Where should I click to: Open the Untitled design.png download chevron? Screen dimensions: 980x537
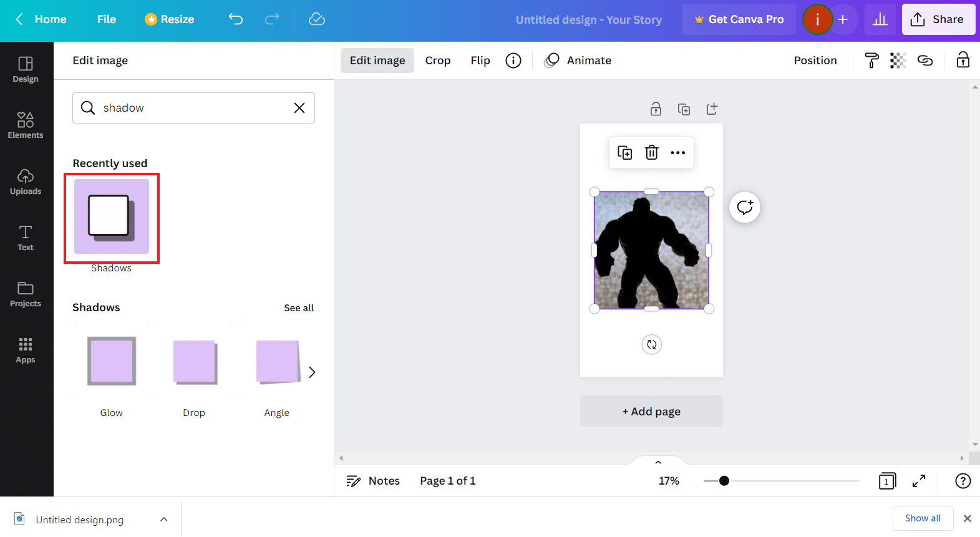[x=163, y=520]
